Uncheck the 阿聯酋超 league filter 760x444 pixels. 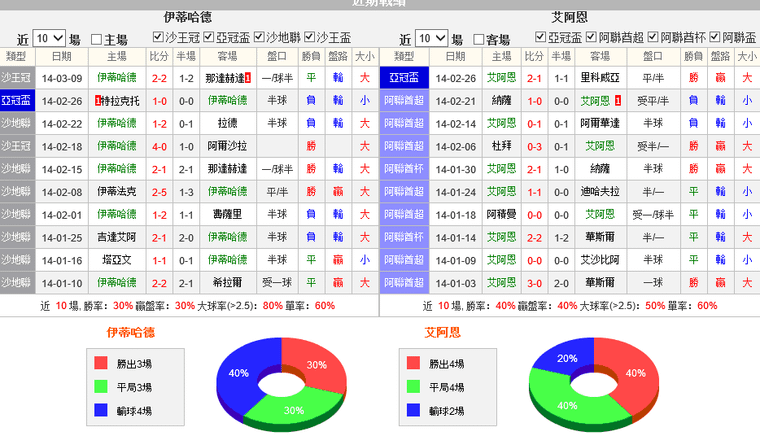[591, 37]
